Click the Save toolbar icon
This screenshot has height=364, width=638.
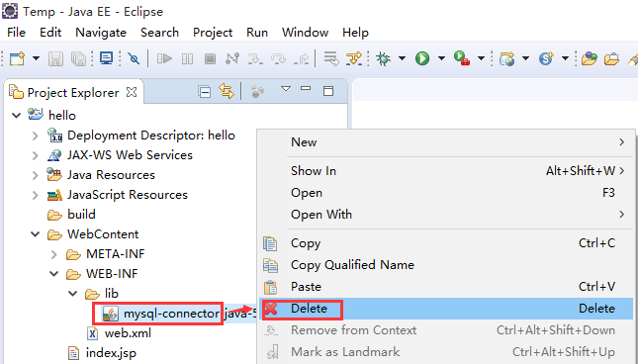click(x=55, y=59)
